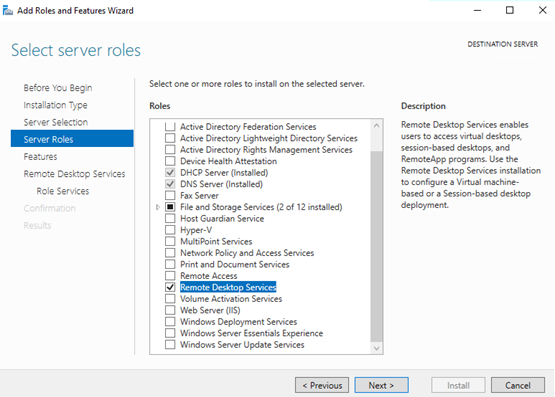Screen dimensions: 555x397
Task: Enable the Hyper-V role checkbox
Action: point(170,230)
